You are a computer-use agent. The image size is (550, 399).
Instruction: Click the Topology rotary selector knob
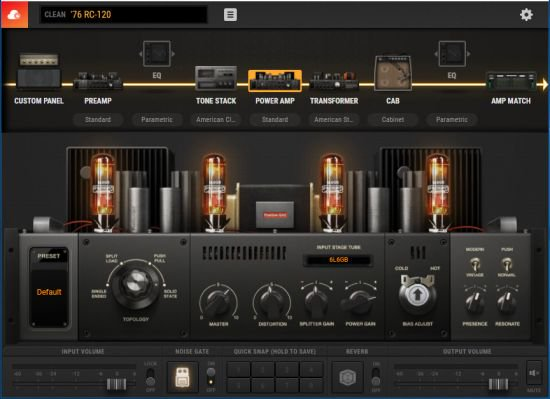135,285
